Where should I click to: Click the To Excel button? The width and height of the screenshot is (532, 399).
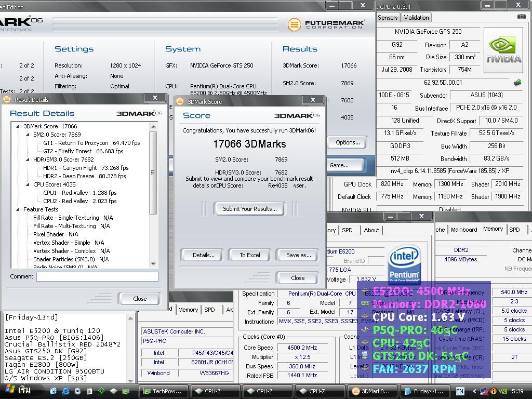[250, 255]
